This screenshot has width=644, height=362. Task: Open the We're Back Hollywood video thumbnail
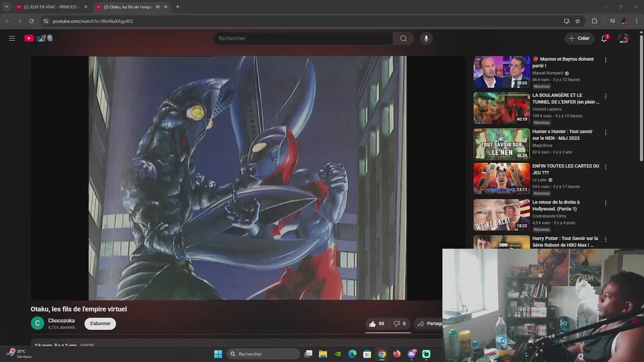coord(502,215)
